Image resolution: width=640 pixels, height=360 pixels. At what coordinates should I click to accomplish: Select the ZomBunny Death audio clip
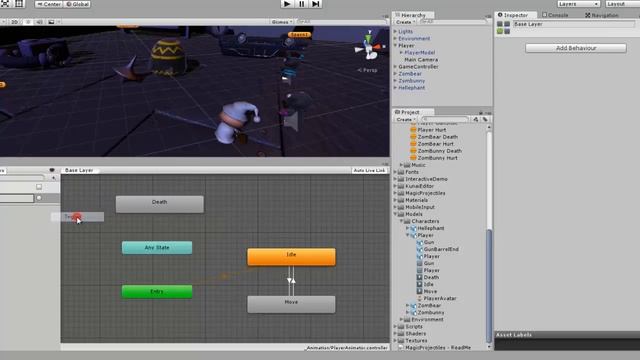(436, 151)
